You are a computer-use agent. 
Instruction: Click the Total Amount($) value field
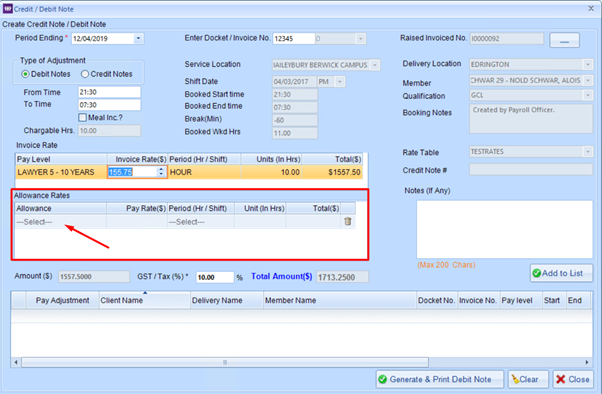(342, 277)
